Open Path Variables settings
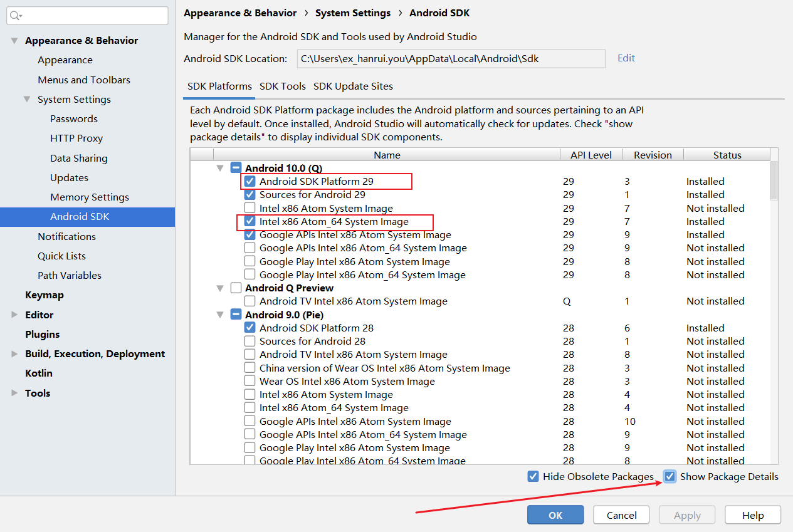793x532 pixels. tap(70, 275)
